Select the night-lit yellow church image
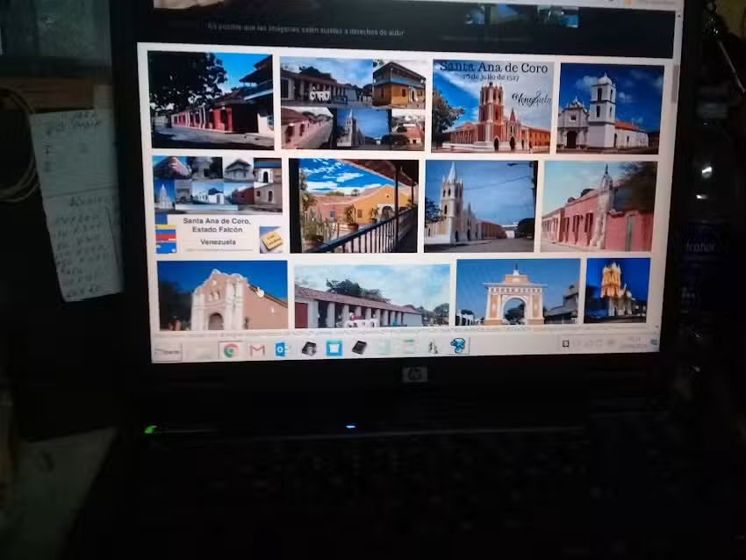 pyautogui.click(x=616, y=290)
